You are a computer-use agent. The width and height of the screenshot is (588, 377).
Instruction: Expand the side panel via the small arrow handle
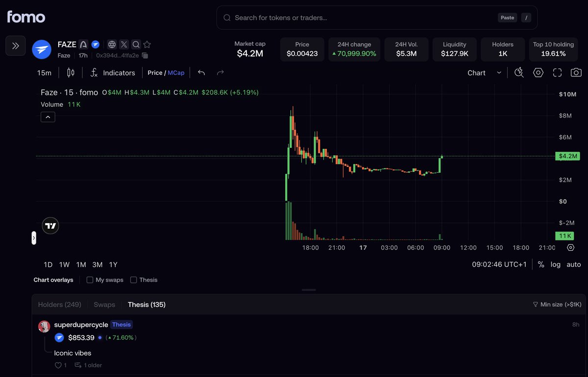tap(34, 238)
